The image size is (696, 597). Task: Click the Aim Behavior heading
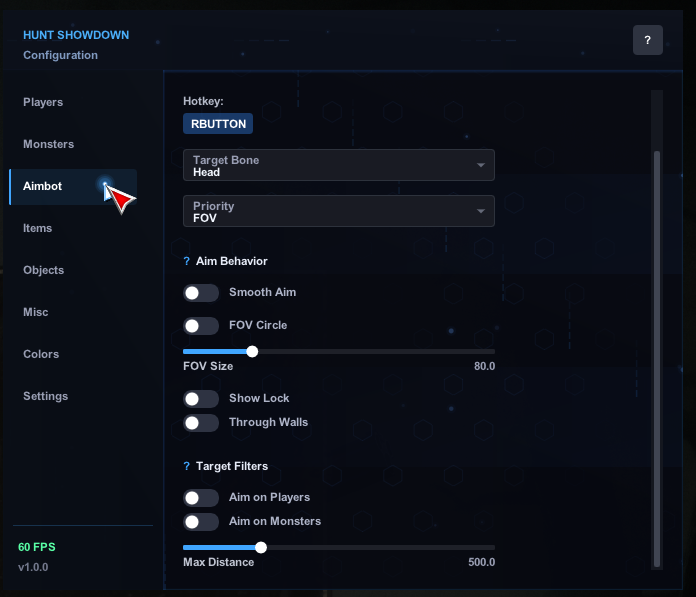point(232,261)
